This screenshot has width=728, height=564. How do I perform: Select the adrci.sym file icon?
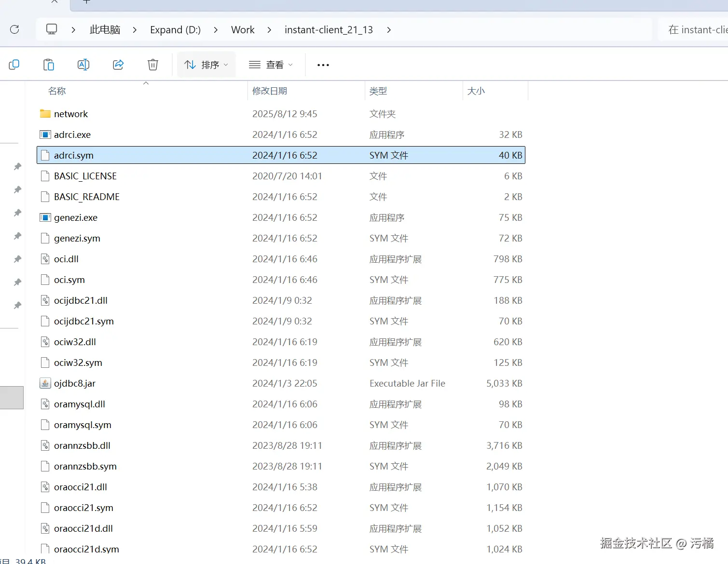45,155
